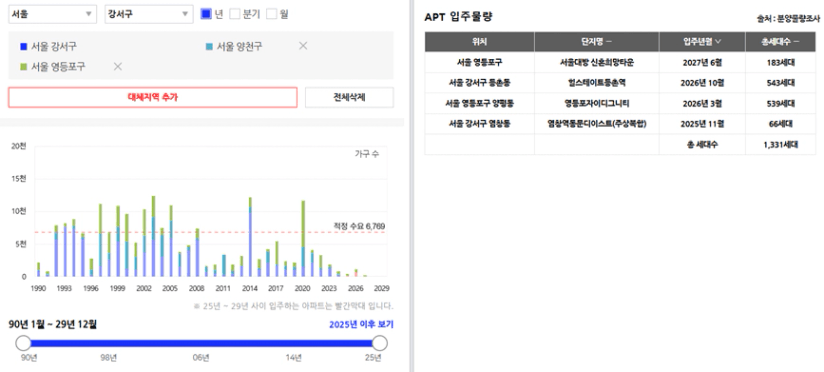The image size is (824, 372).
Task: Open the 강서구 district dropdown
Action: pyautogui.click(x=149, y=14)
